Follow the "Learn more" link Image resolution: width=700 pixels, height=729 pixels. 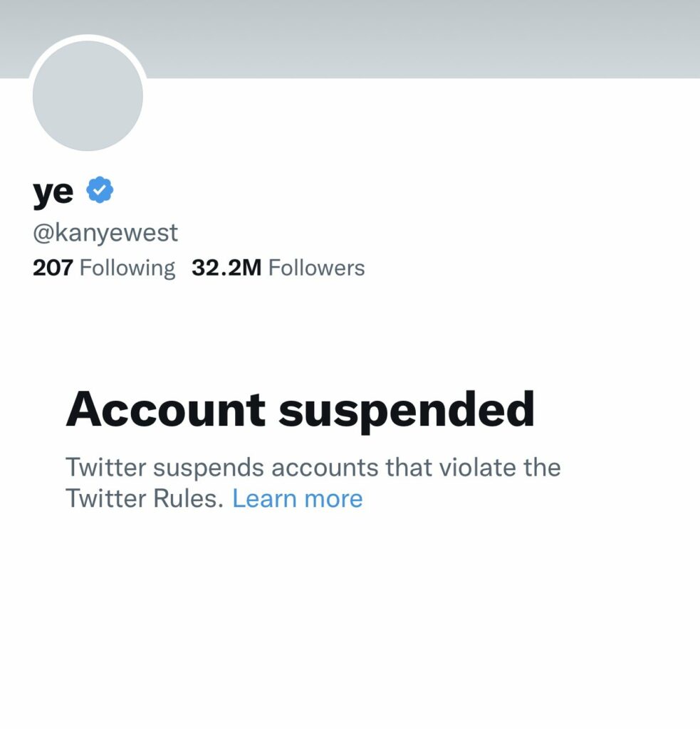tap(297, 498)
